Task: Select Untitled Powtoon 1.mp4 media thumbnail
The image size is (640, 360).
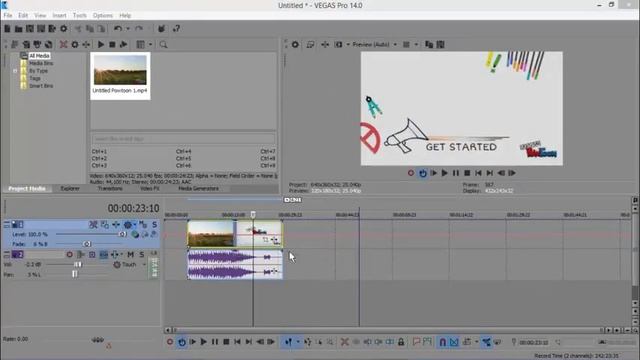Action: 120,76
